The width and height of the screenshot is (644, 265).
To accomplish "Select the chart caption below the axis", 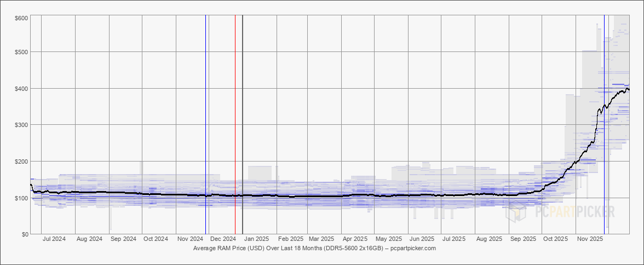I will (x=314, y=249).
